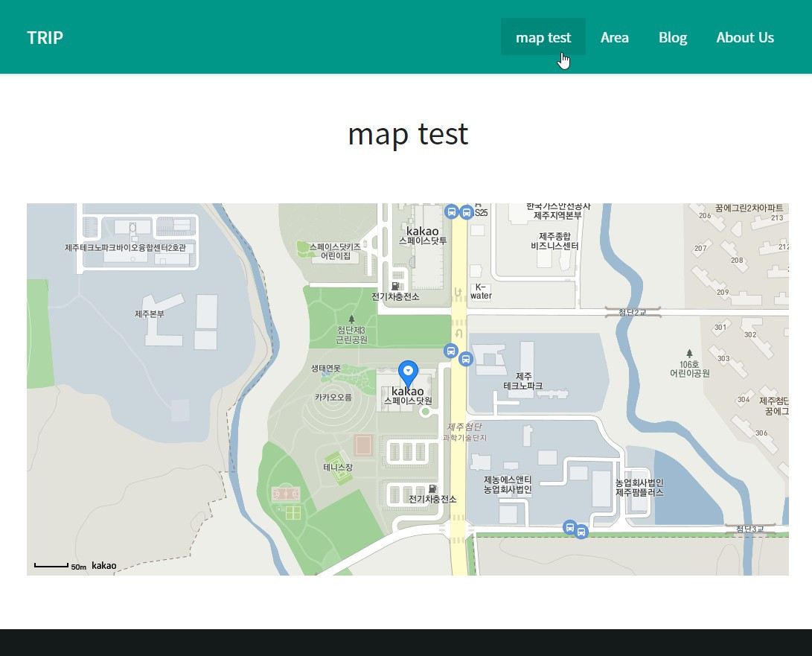Click building number 206
812x656 pixels.
705,215
